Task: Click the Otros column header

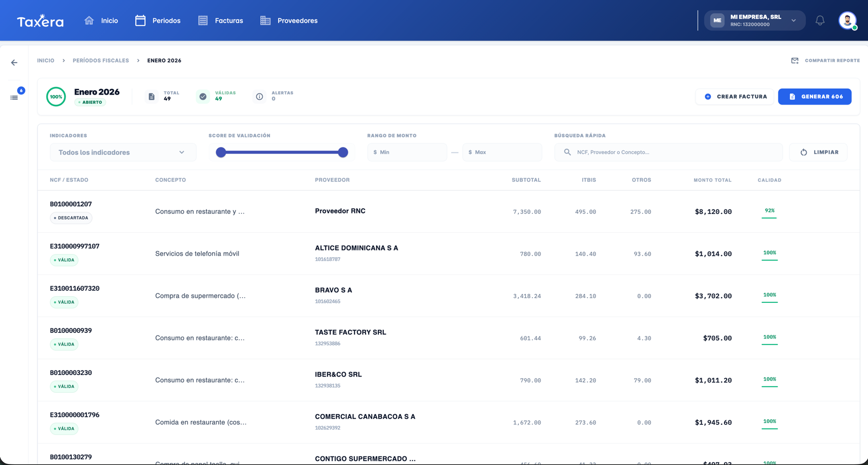Action: click(641, 180)
